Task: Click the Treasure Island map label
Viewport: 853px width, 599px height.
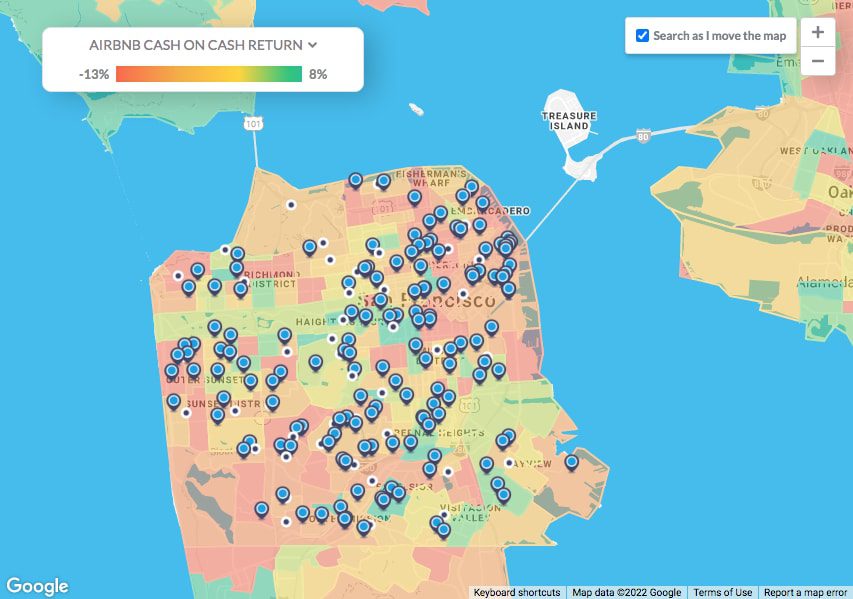Action: pyautogui.click(x=568, y=121)
